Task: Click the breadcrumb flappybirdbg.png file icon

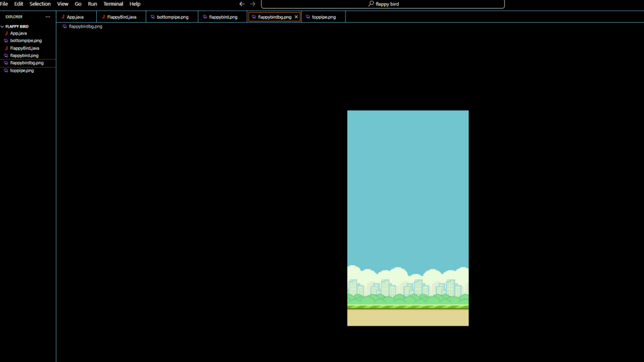Action: coord(65,26)
